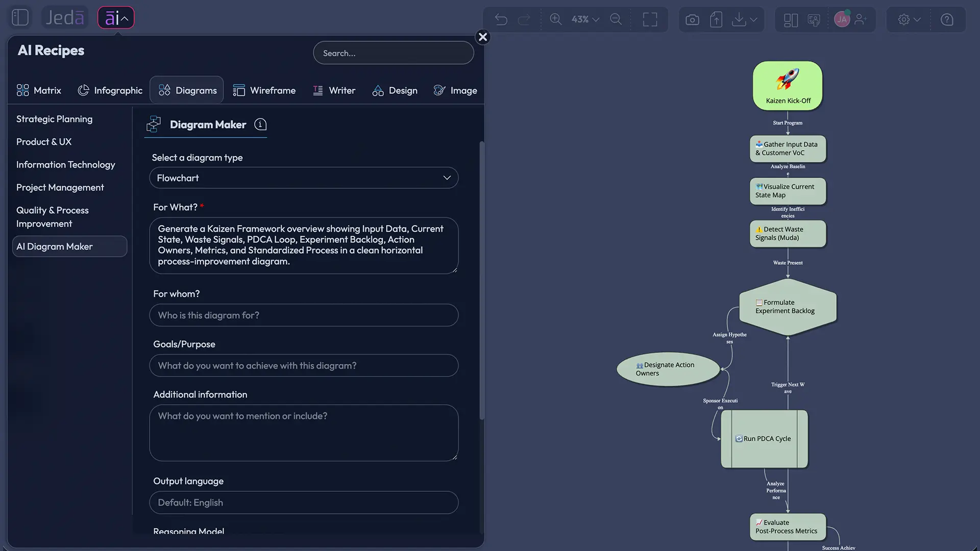Switch to the Matrix tab

(39, 90)
